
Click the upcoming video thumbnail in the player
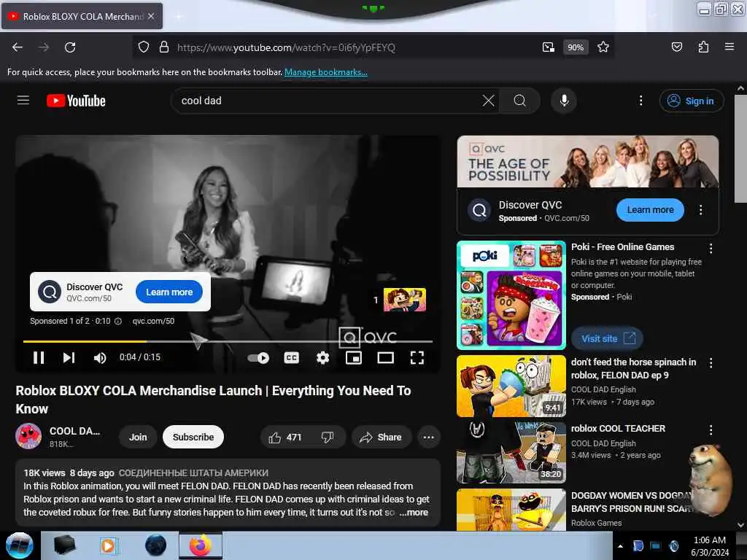pos(404,300)
